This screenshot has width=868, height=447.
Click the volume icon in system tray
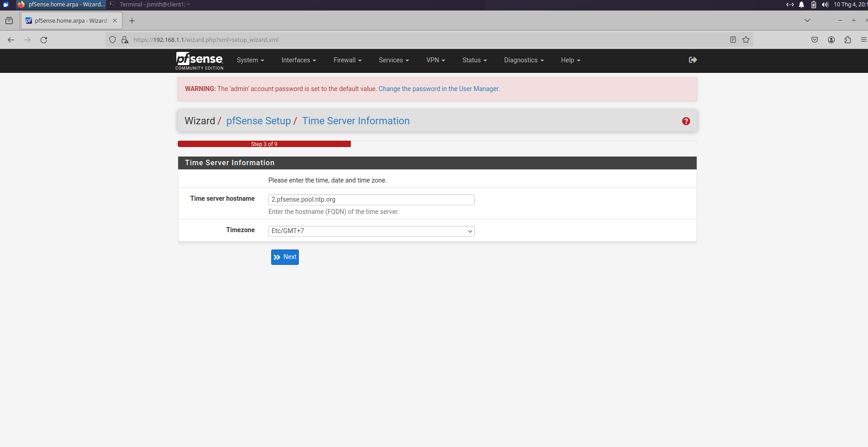coord(825,5)
